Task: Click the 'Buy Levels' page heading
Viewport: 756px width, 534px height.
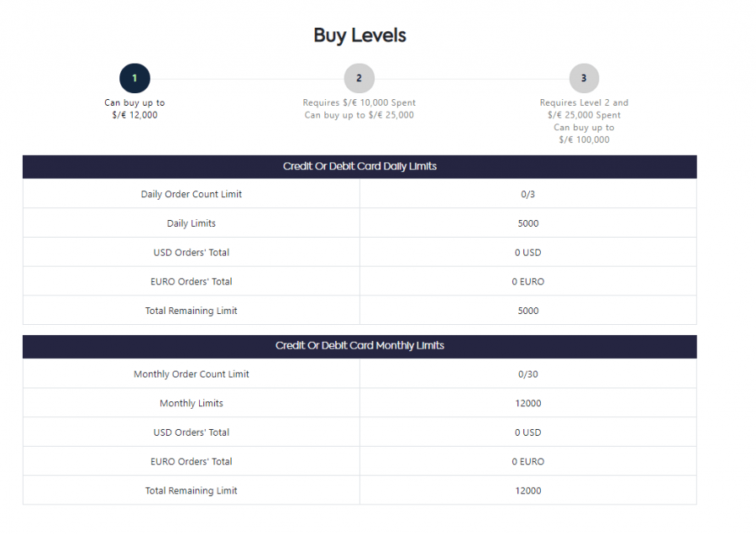Action: pos(360,34)
